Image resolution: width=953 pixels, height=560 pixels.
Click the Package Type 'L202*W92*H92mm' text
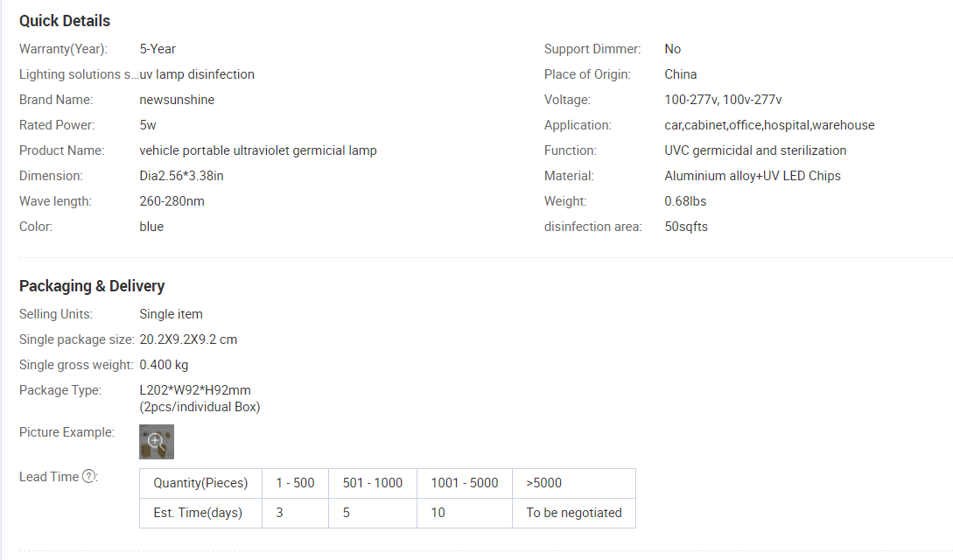(x=195, y=390)
